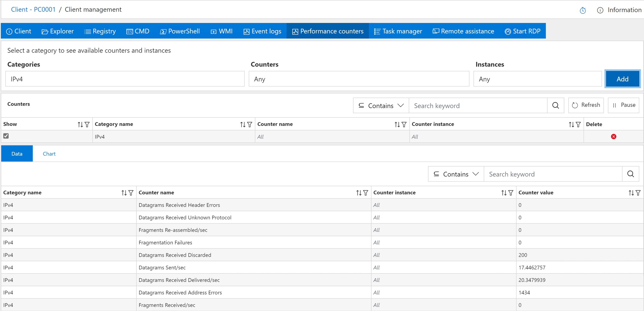
Task: Open the Client - PC0001 breadcrumb link
Action: pos(33,10)
